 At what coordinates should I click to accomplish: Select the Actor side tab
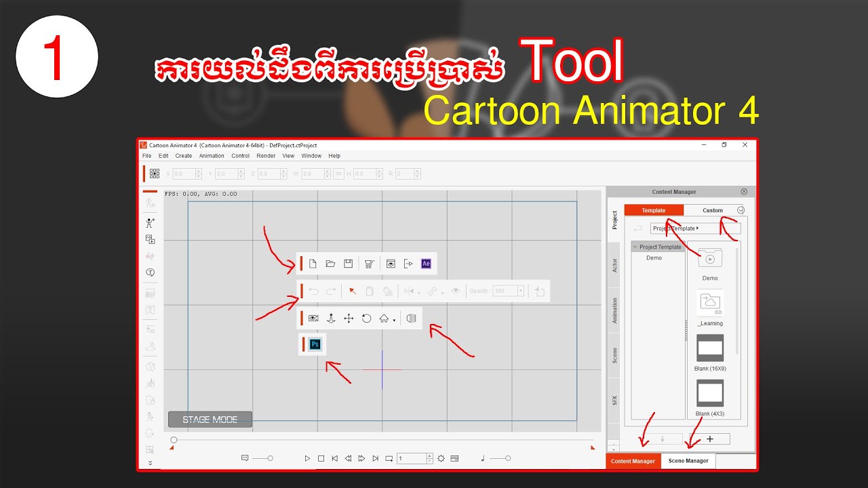tap(615, 265)
